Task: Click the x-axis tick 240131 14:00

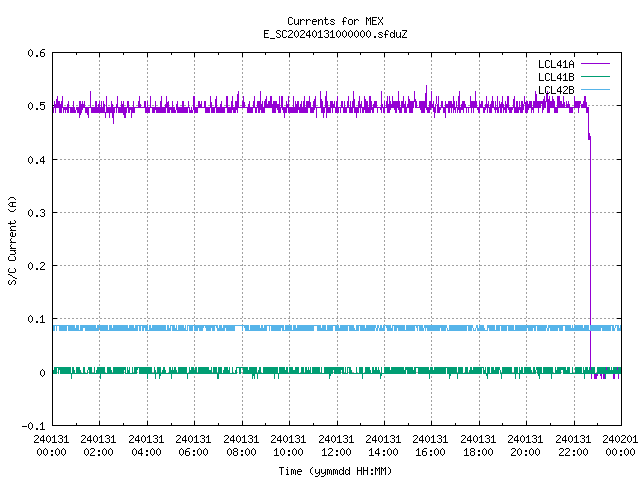Action: (383, 446)
